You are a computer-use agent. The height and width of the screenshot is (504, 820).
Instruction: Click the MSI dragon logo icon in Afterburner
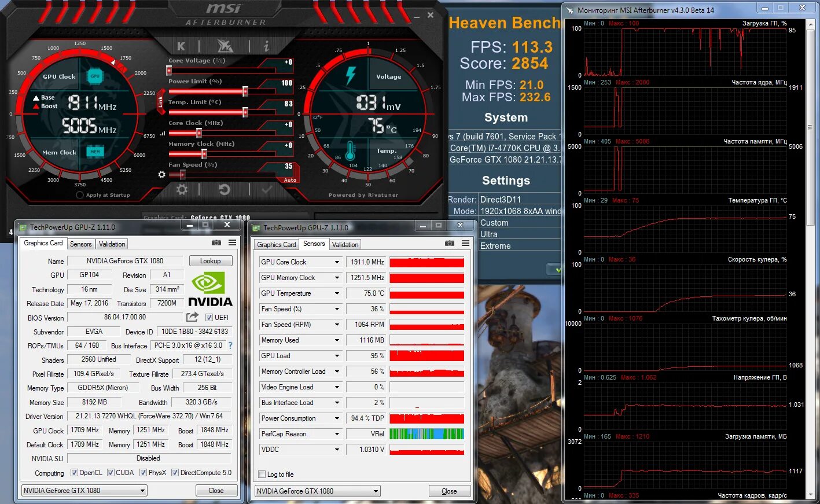point(225,45)
